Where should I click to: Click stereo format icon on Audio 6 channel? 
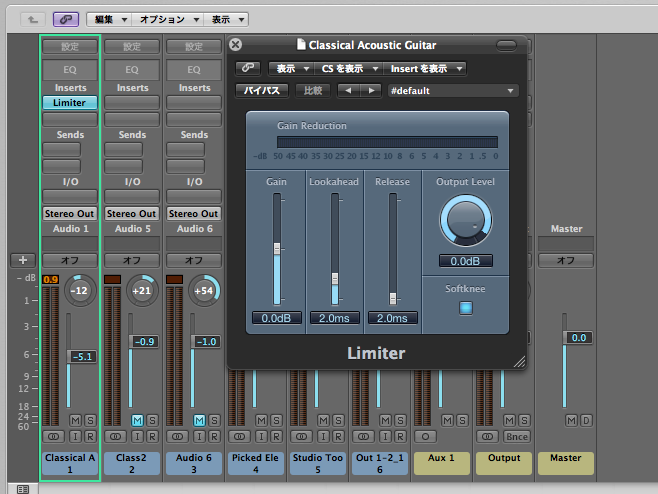coord(178,436)
